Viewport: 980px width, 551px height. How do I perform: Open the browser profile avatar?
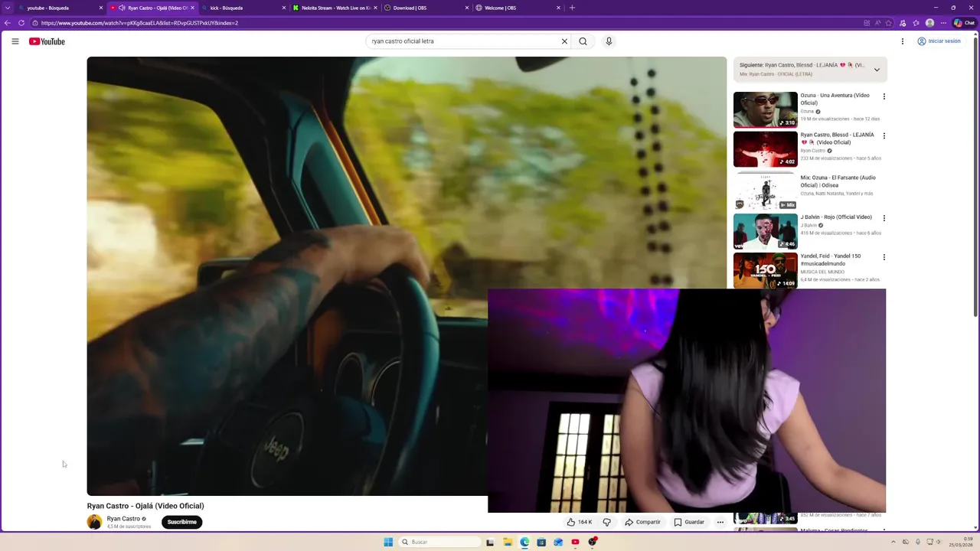pyautogui.click(x=929, y=23)
